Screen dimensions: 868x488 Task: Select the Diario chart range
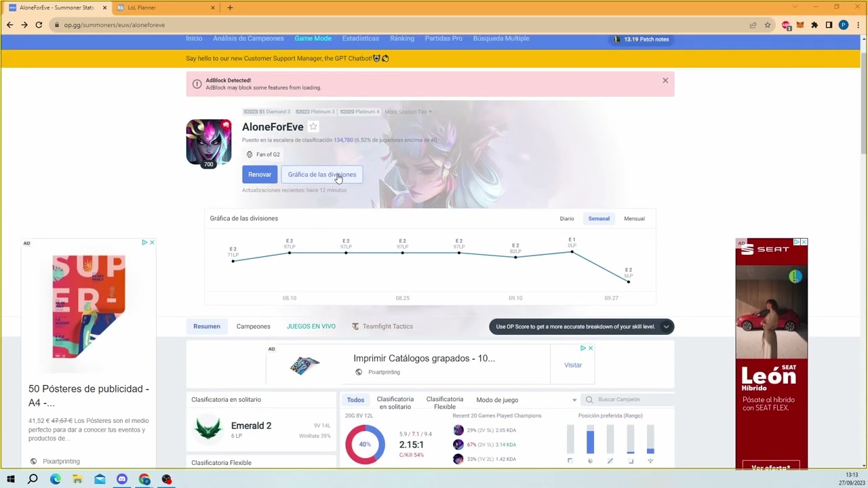point(567,219)
